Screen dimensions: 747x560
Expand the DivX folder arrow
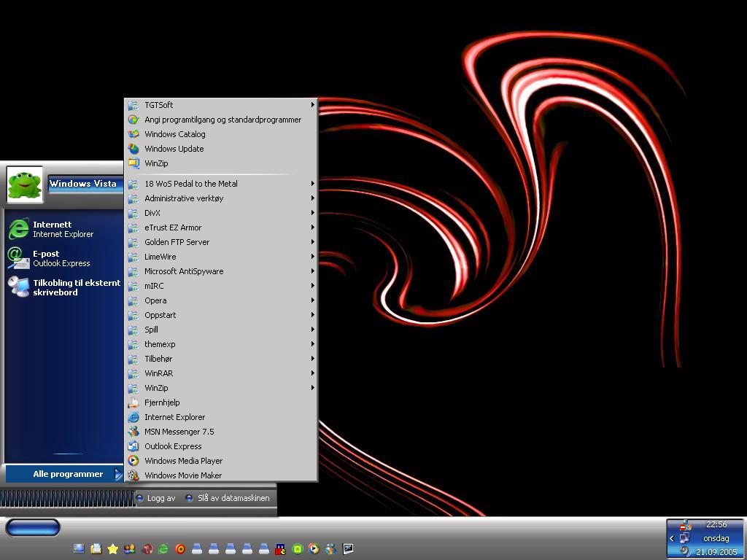click(312, 213)
